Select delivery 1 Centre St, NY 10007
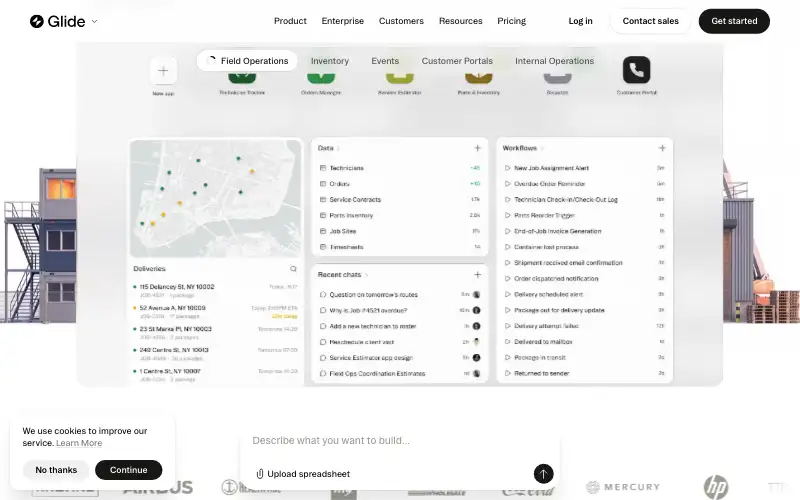The height and width of the screenshot is (500, 800). coord(215,375)
